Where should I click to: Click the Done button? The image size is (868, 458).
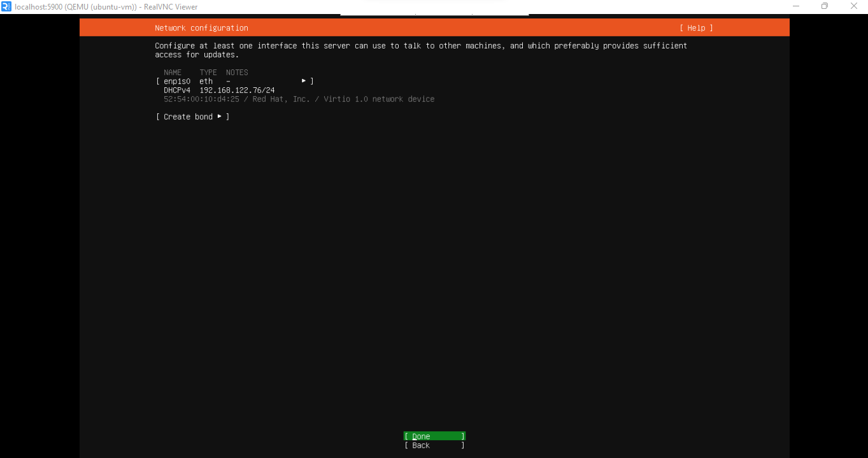coord(434,436)
